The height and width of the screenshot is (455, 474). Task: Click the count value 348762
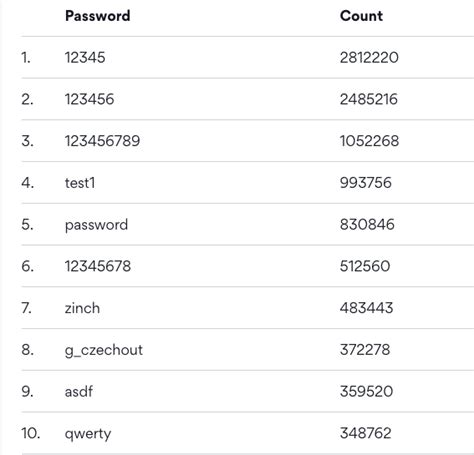click(x=366, y=433)
